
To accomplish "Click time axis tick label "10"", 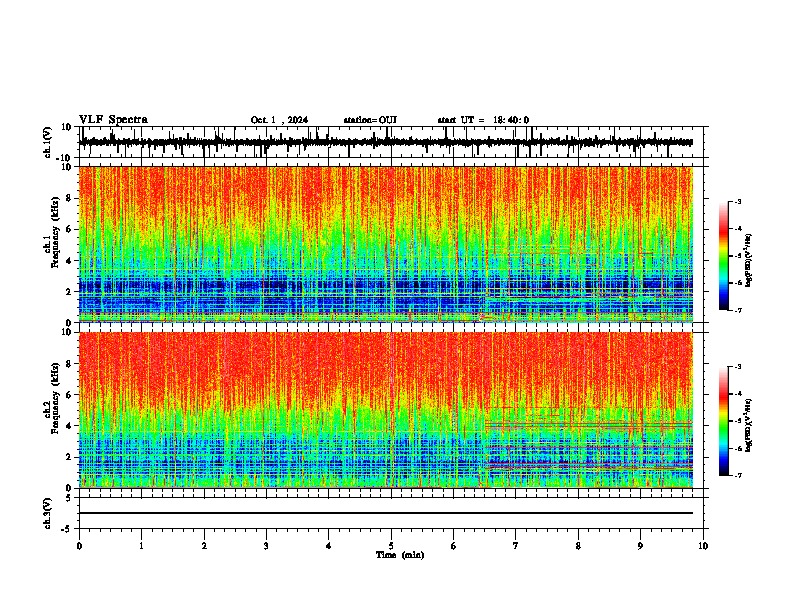I will click(x=703, y=546).
